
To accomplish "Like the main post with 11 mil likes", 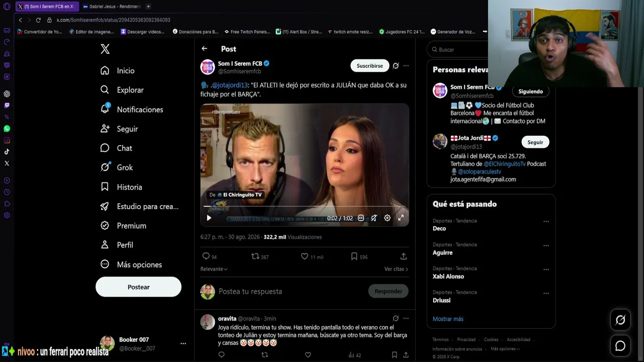I will pos(304,256).
